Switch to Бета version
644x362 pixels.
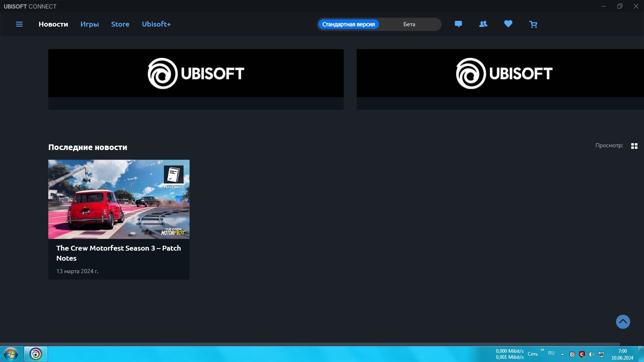coord(409,24)
